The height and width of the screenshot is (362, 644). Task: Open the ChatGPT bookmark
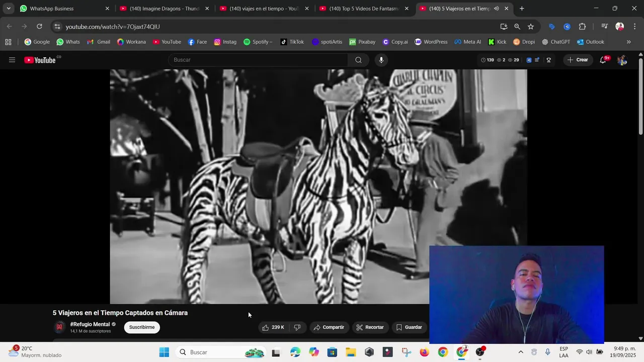coord(555,42)
